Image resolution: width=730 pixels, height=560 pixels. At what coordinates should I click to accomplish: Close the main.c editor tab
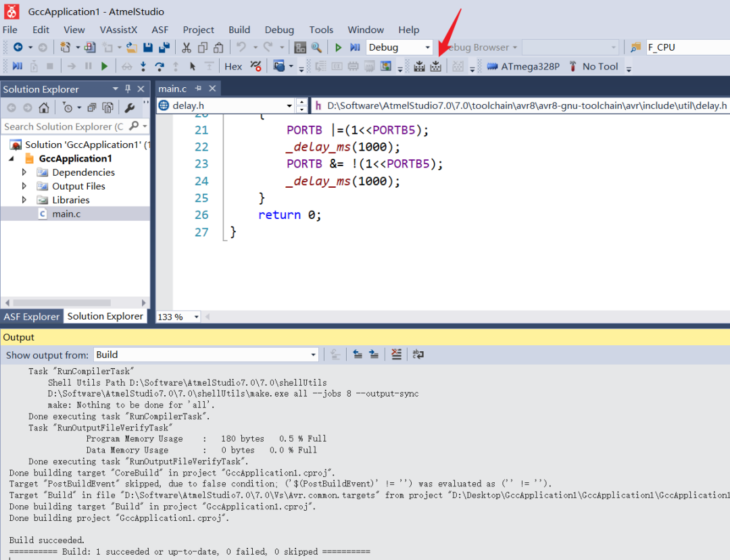(212, 88)
